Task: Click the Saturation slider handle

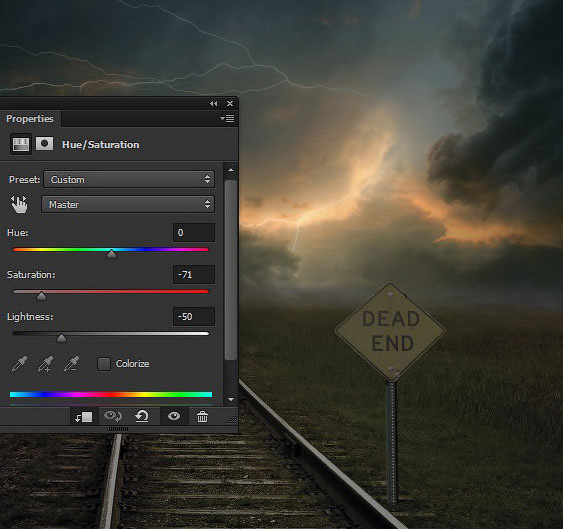Action: [x=42, y=296]
